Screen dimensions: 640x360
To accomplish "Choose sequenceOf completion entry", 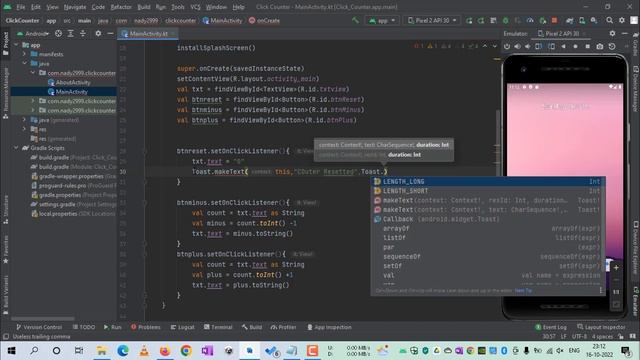I will (488, 256).
